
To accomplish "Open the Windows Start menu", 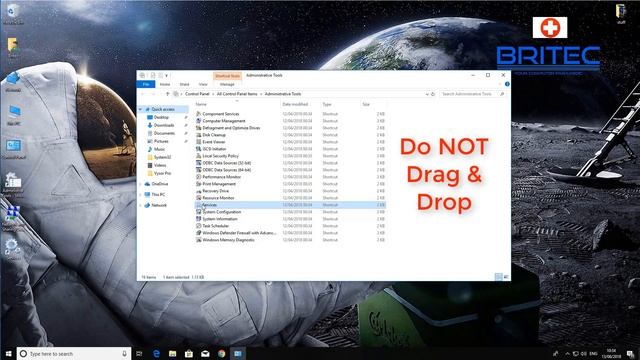I will coord(8,353).
